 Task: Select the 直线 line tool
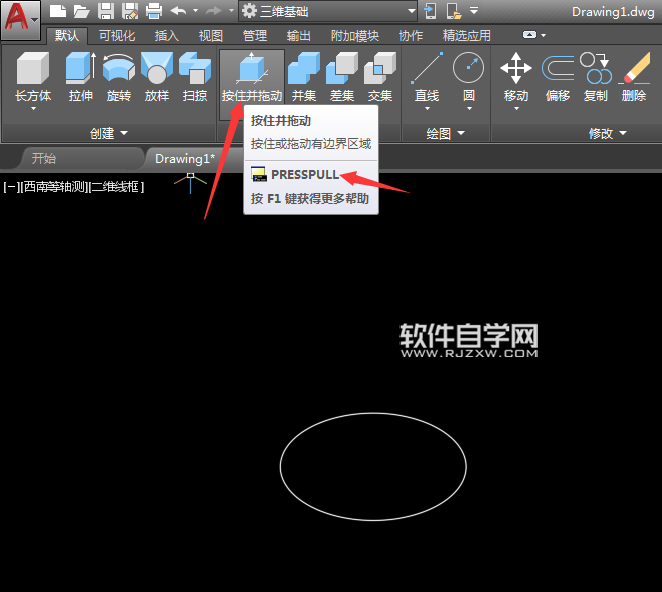click(427, 77)
